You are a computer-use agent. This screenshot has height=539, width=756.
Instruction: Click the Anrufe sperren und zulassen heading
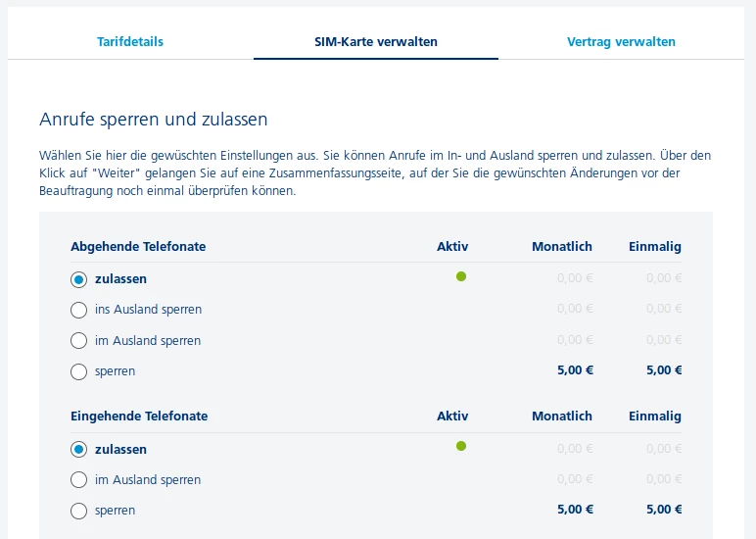point(154,120)
